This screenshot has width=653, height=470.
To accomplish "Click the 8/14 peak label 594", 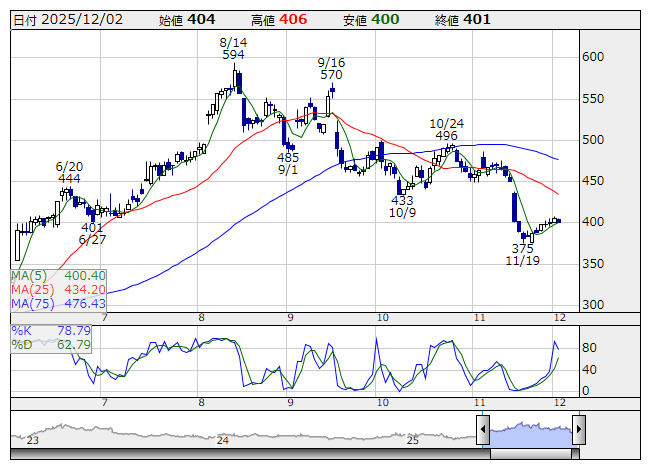I will click(x=233, y=55).
